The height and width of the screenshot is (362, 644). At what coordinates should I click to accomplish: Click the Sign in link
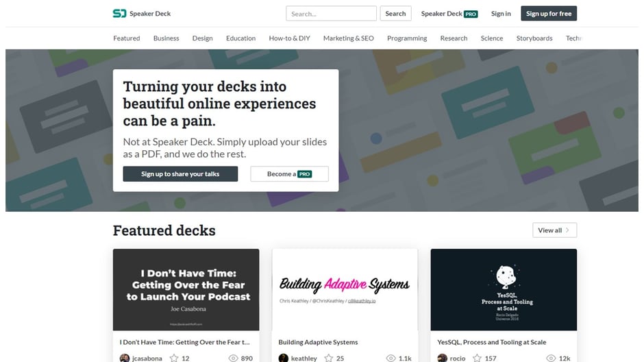click(501, 14)
